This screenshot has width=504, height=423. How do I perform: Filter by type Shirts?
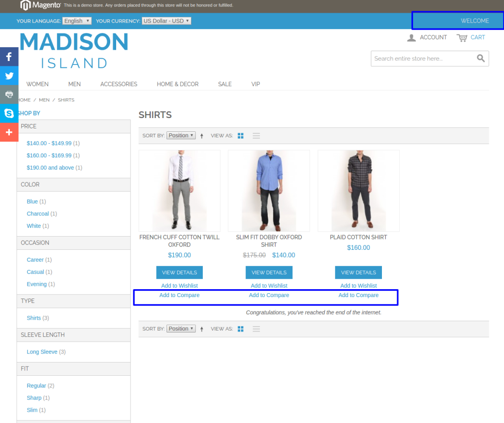[34, 318]
